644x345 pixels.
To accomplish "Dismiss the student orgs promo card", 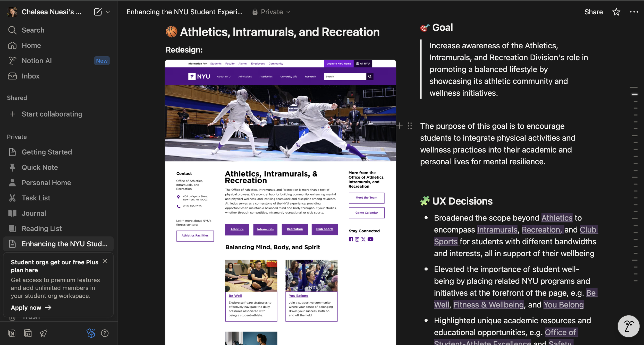I will point(105,261).
